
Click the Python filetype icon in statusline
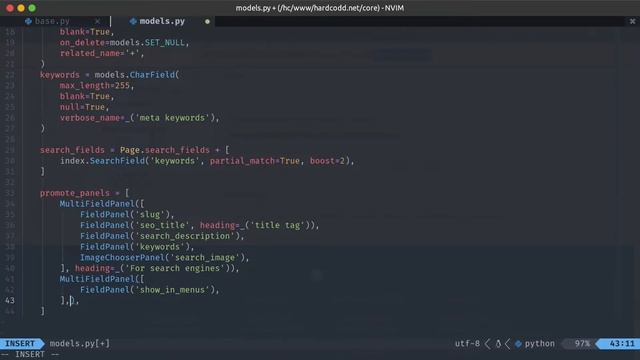[518, 344]
